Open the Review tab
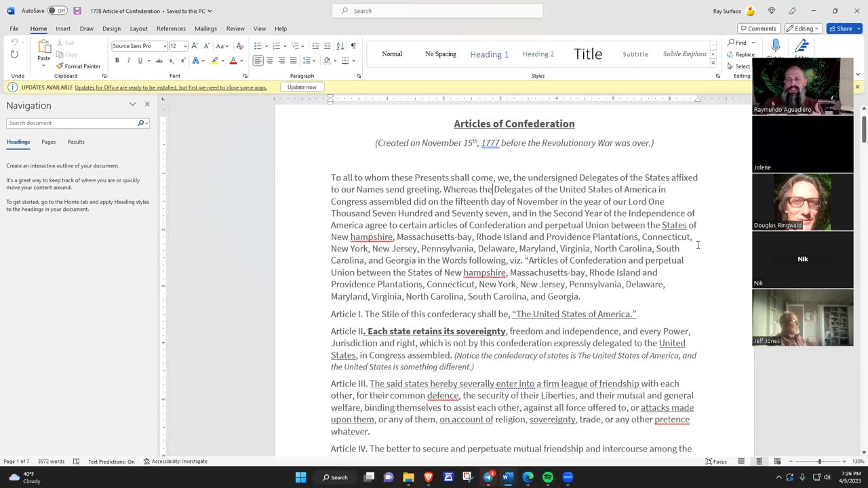 coord(235,28)
